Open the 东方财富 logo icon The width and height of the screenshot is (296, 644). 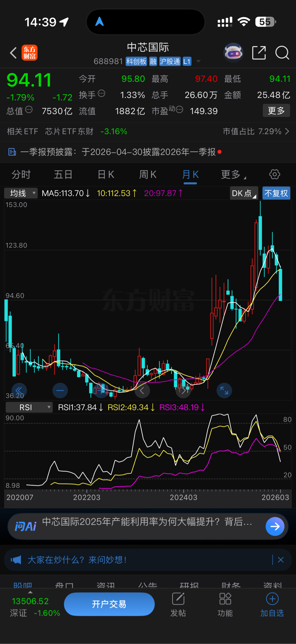30,53
